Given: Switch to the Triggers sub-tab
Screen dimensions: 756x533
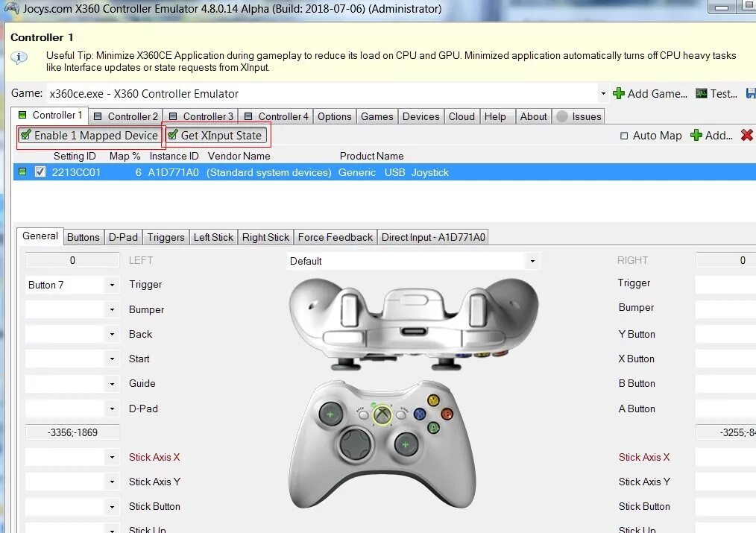Looking at the screenshot, I should (x=166, y=237).
